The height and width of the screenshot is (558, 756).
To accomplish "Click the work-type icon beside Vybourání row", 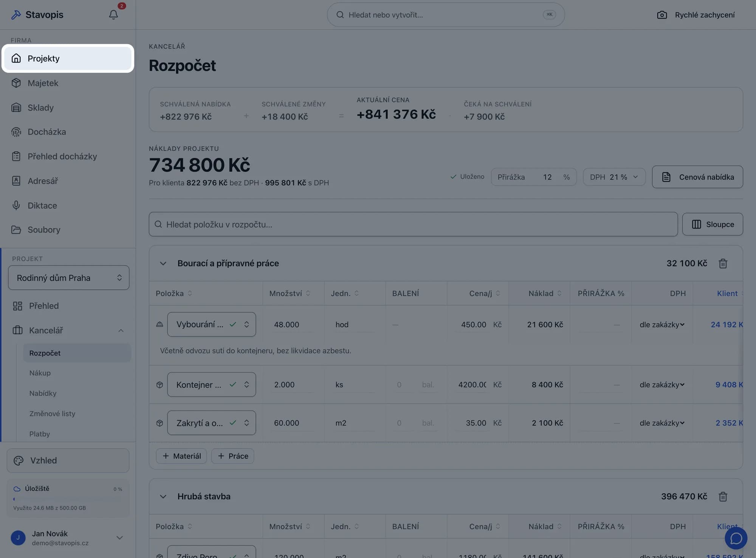I will pos(160,324).
